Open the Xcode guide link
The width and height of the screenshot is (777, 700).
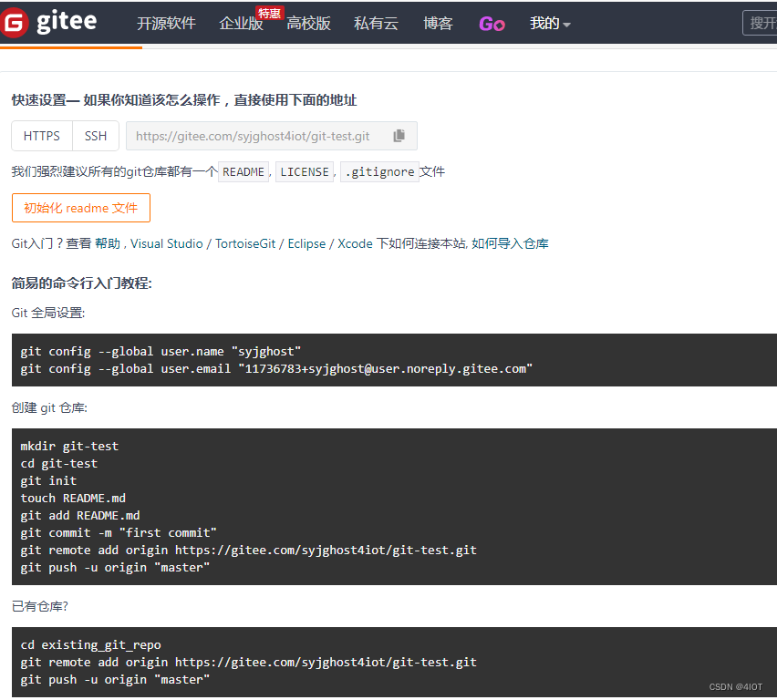[x=355, y=243]
